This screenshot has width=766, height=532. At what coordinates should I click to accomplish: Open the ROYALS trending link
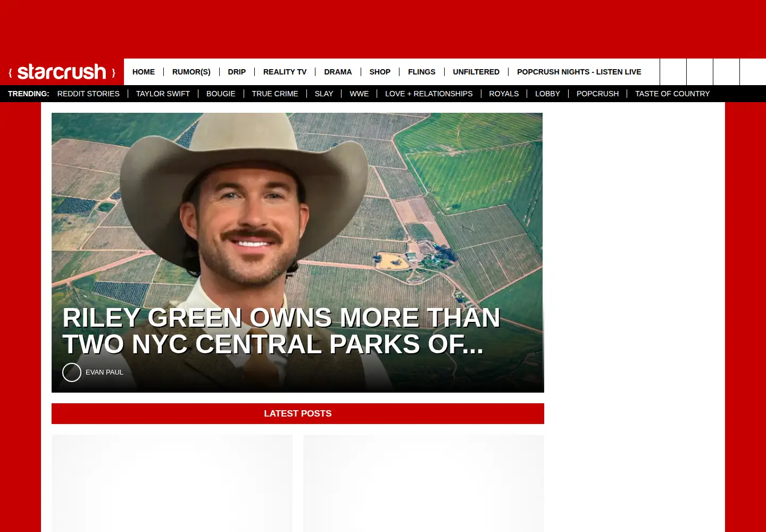point(504,94)
